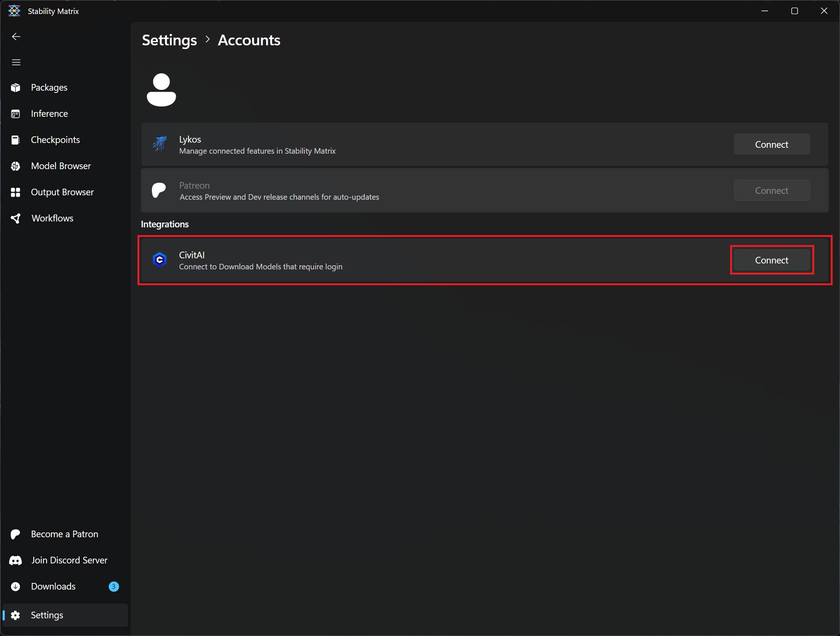Click the Inference sidebar icon

coord(15,114)
